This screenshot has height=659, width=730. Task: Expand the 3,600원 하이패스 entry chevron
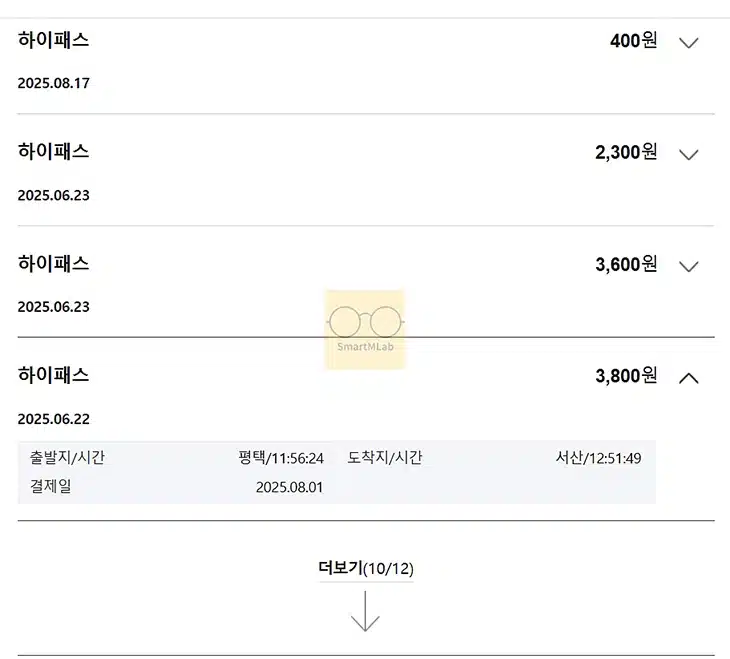[688, 266]
